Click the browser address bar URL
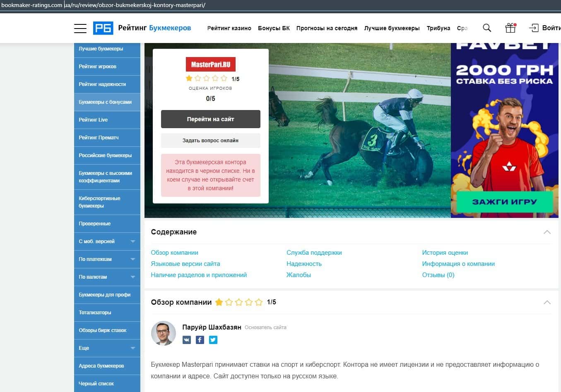 tap(104, 5)
